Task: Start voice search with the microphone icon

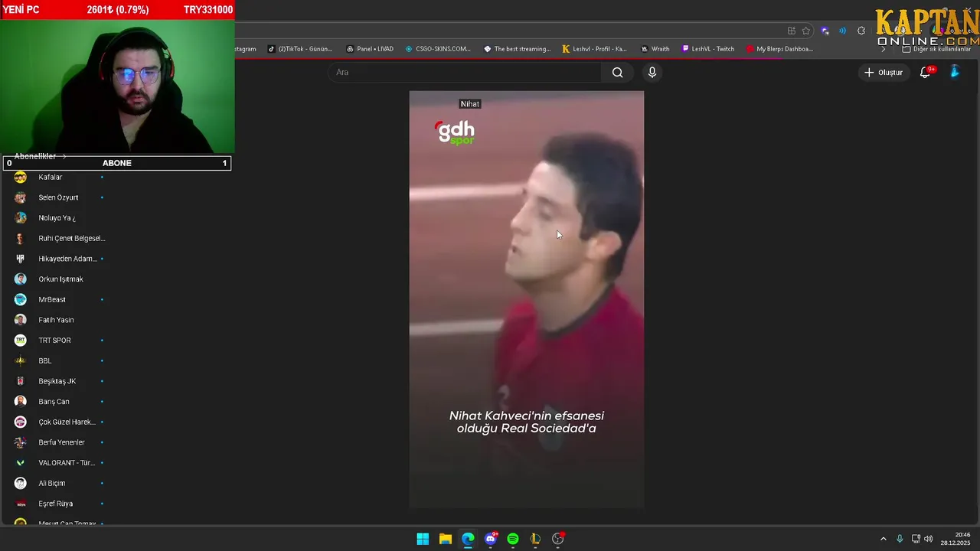Action: coord(652,72)
